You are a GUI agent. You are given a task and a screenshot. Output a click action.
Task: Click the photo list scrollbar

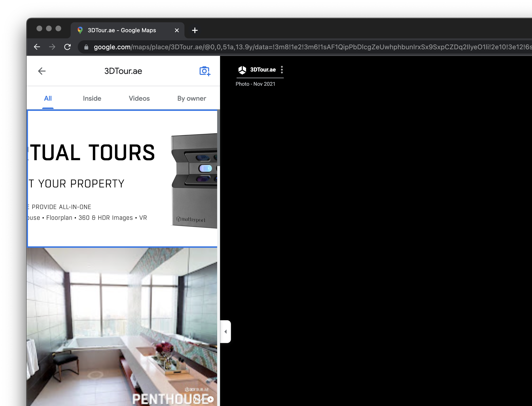[x=219, y=138]
